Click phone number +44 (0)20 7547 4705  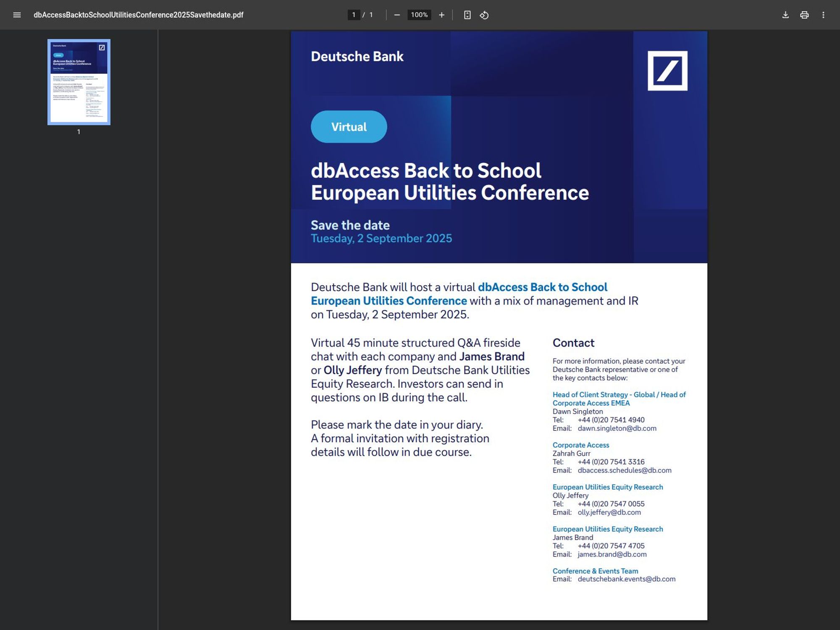click(611, 546)
